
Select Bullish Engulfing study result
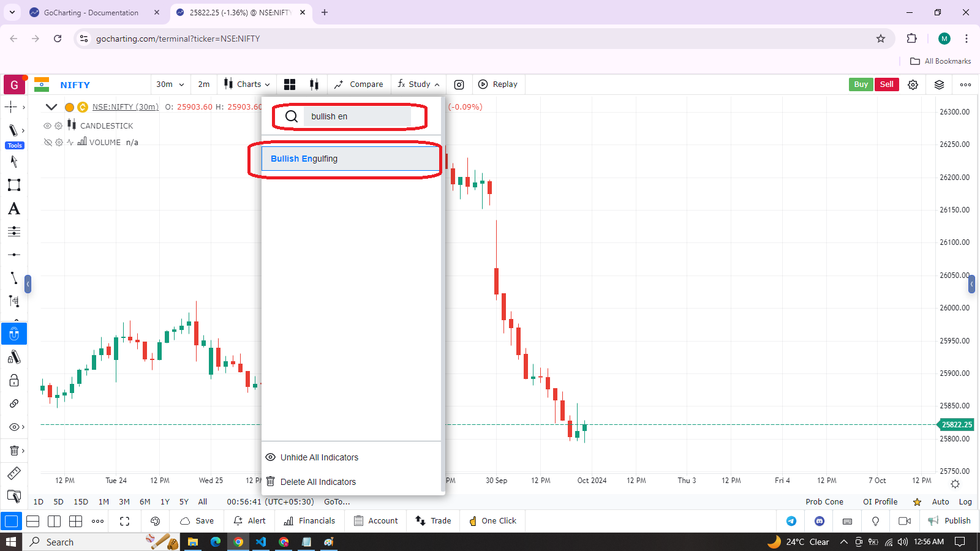(x=350, y=159)
